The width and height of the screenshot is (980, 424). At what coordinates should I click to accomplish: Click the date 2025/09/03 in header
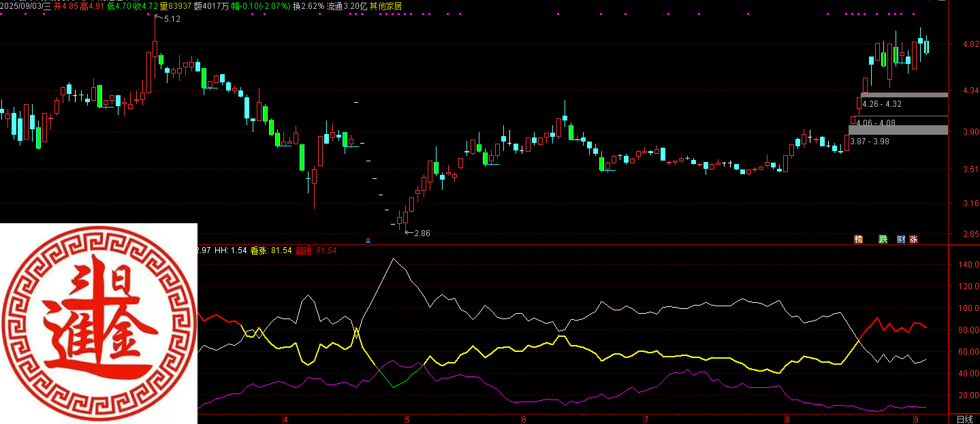(21, 6)
